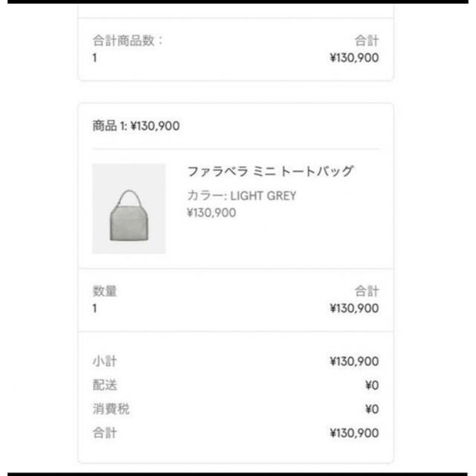Click the 消費税 label
The image size is (476, 476).
coord(111,409)
